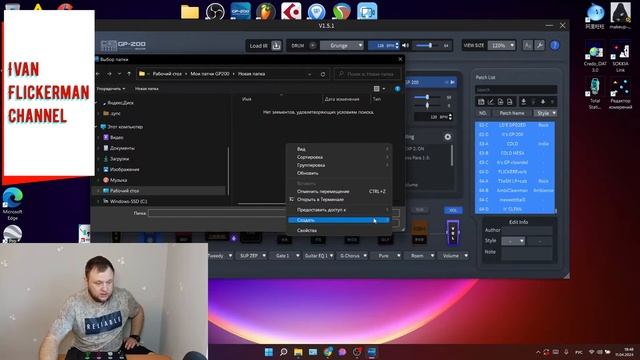Open the Gate 1 dropdown
This screenshot has width=640, height=360.
tap(285, 256)
